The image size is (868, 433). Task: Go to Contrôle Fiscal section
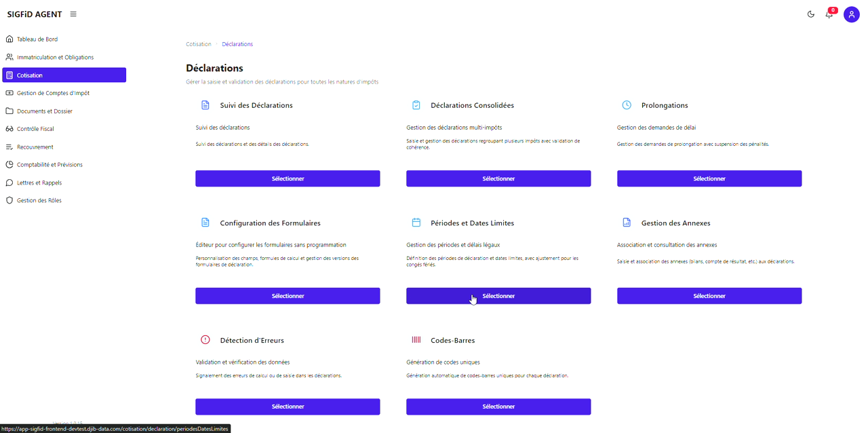35,129
